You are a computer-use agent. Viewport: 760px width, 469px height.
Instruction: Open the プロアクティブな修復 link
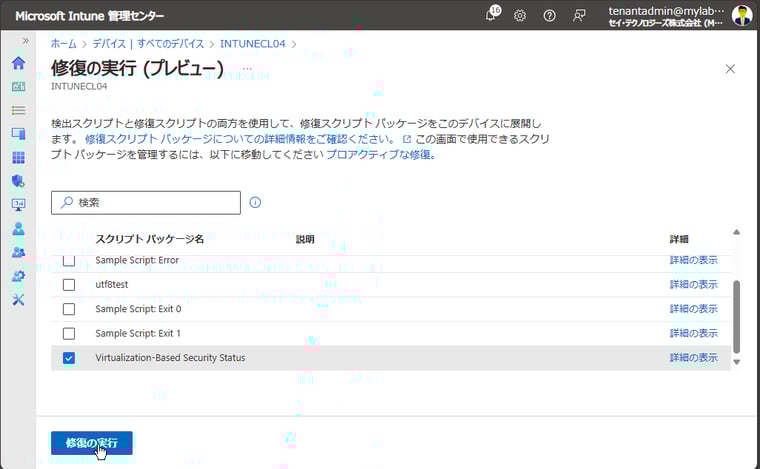[380, 155]
